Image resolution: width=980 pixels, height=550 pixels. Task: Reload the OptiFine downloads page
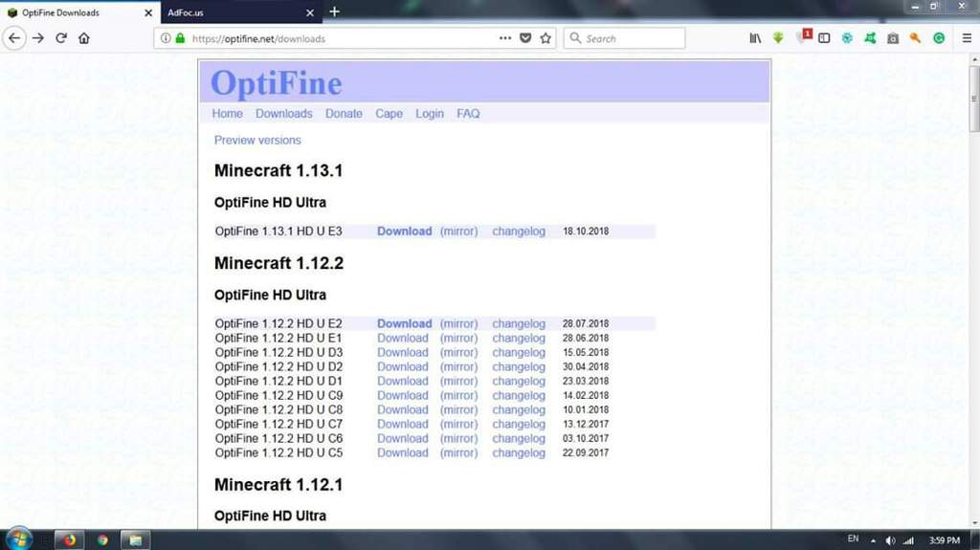click(60, 38)
